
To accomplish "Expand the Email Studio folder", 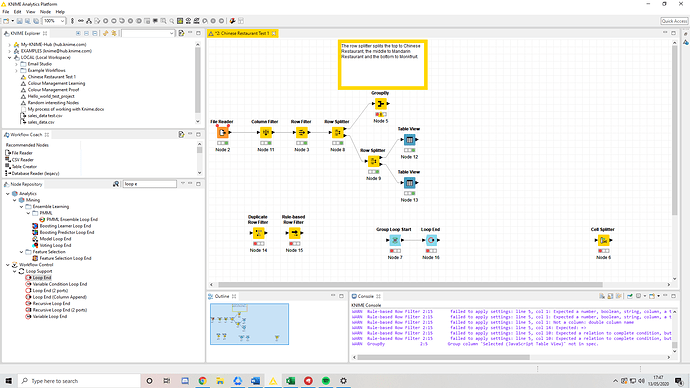I will [x=17, y=64].
